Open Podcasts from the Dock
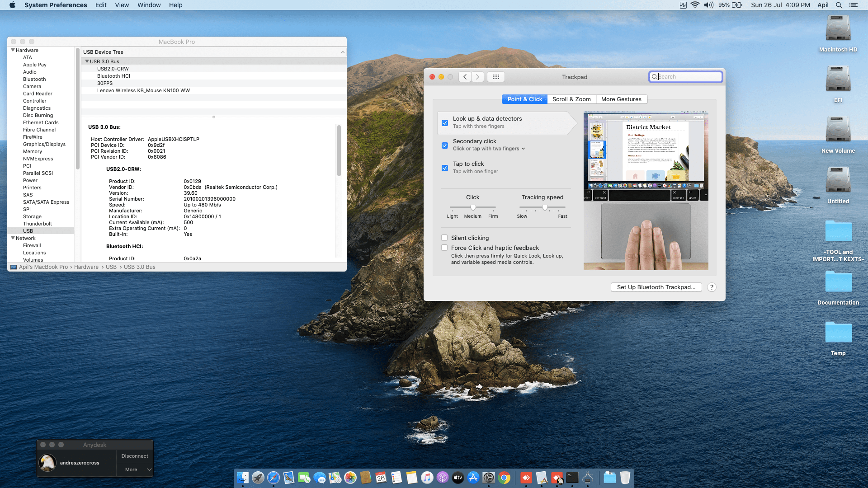868x488 pixels. pos(443,478)
